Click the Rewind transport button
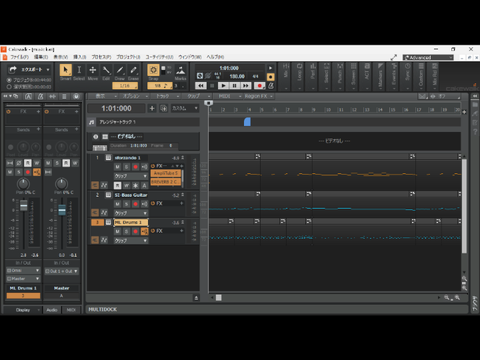 pos(201,86)
